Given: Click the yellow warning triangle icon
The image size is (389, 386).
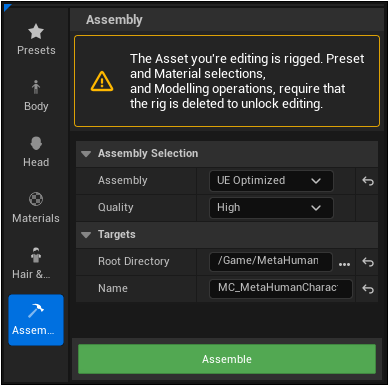Looking at the screenshot, I should [x=102, y=81].
